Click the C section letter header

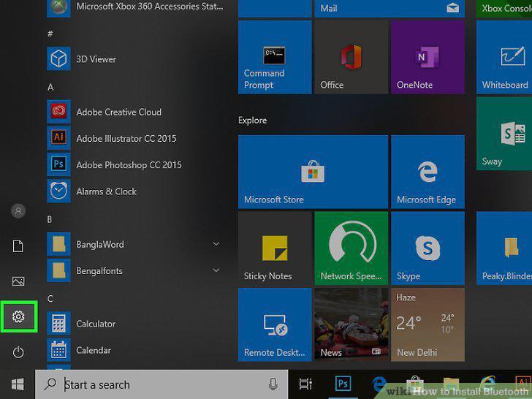click(x=50, y=299)
